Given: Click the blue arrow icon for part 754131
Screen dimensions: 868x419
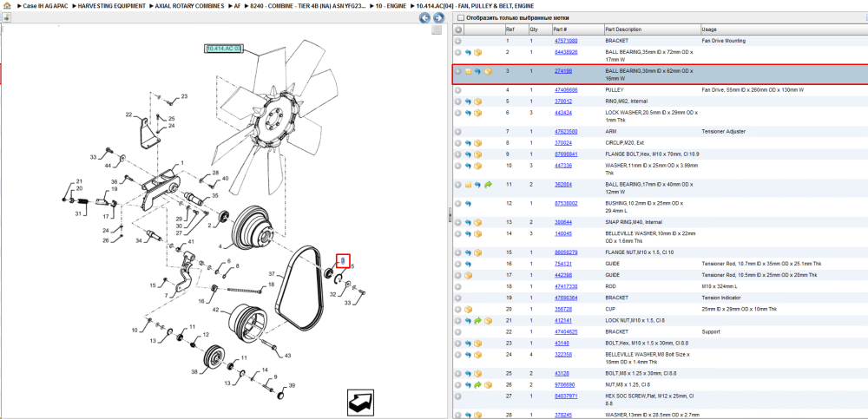Looking at the screenshot, I should (468, 264).
